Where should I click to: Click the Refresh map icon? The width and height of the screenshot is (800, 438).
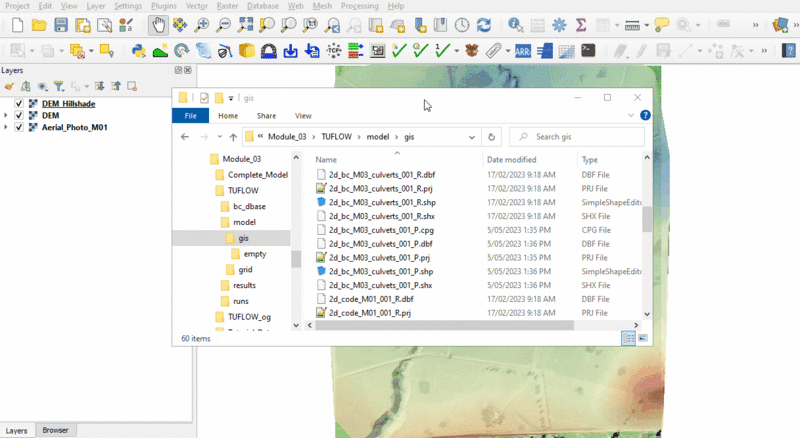[484, 25]
